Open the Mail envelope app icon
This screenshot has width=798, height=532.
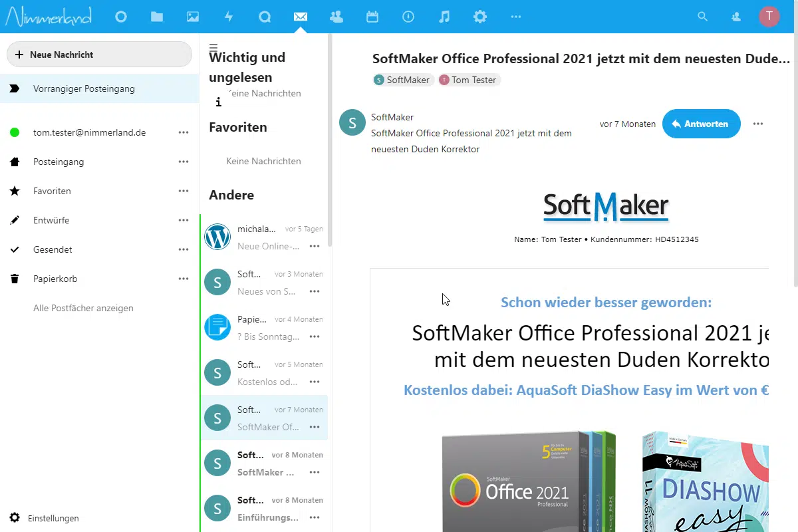(x=301, y=17)
